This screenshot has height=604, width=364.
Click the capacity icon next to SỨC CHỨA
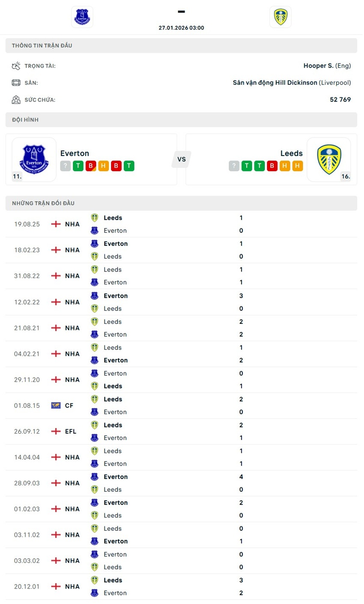pos(16,99)
